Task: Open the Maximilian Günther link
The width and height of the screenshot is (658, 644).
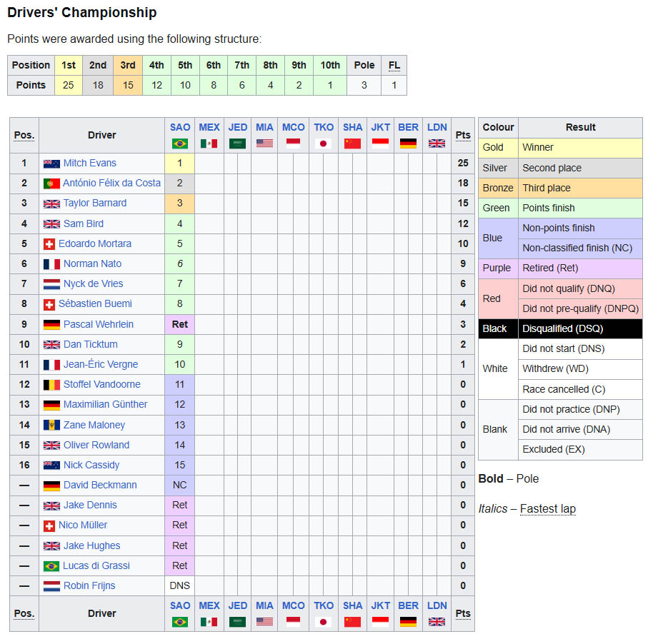Action: pyautogui.click(x=105, y=404)
